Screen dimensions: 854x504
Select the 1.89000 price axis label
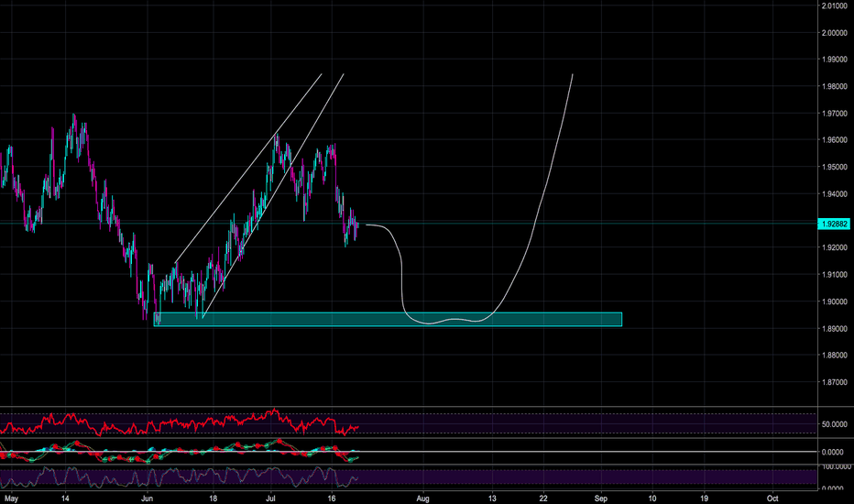pos(834,329)
